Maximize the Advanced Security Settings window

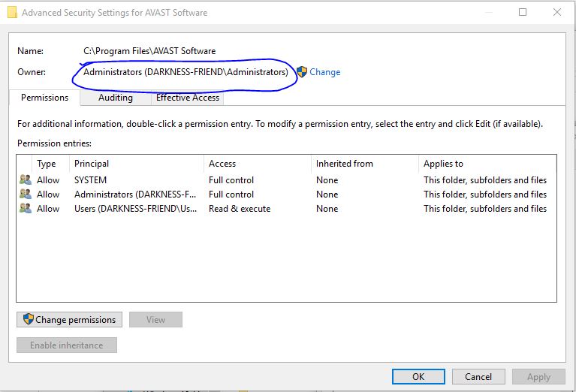tap(523, 12)
